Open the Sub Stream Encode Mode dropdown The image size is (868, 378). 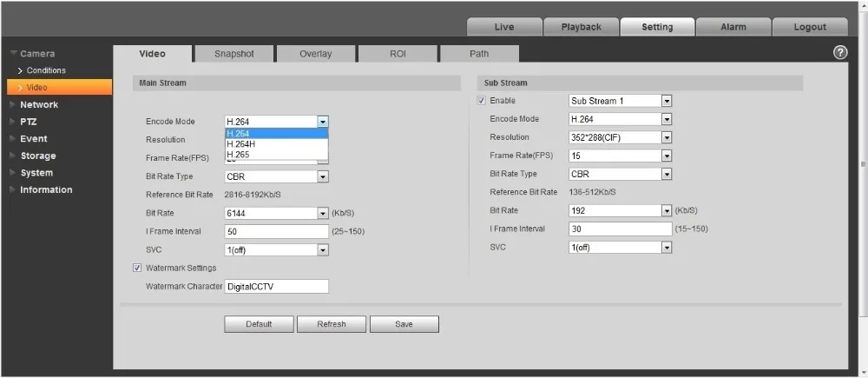pyautogui.click(x=620, y=119)
